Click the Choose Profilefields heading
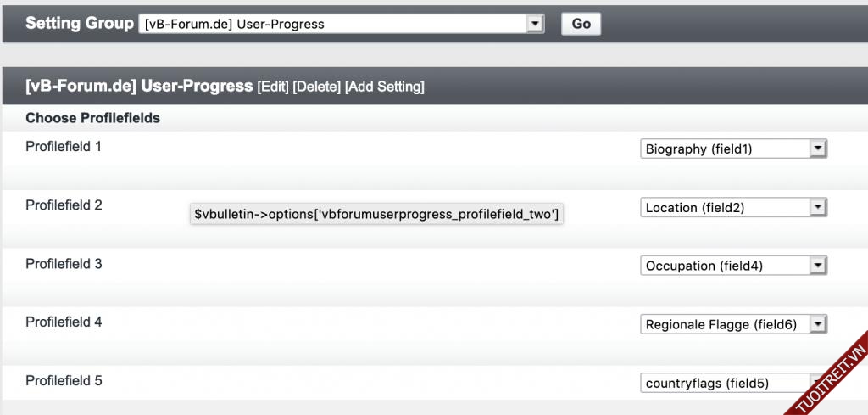 (92, 118)
